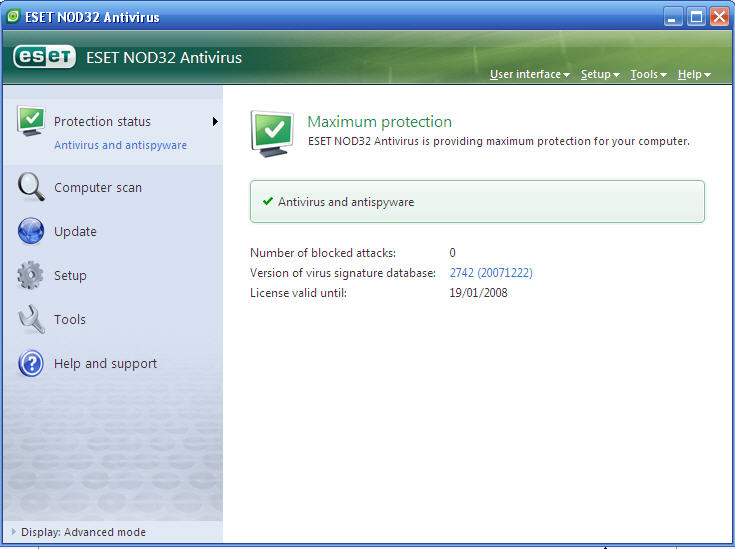735x549 pixels.
Task: Select Computer scan in the sidebar
Action: 98,188
